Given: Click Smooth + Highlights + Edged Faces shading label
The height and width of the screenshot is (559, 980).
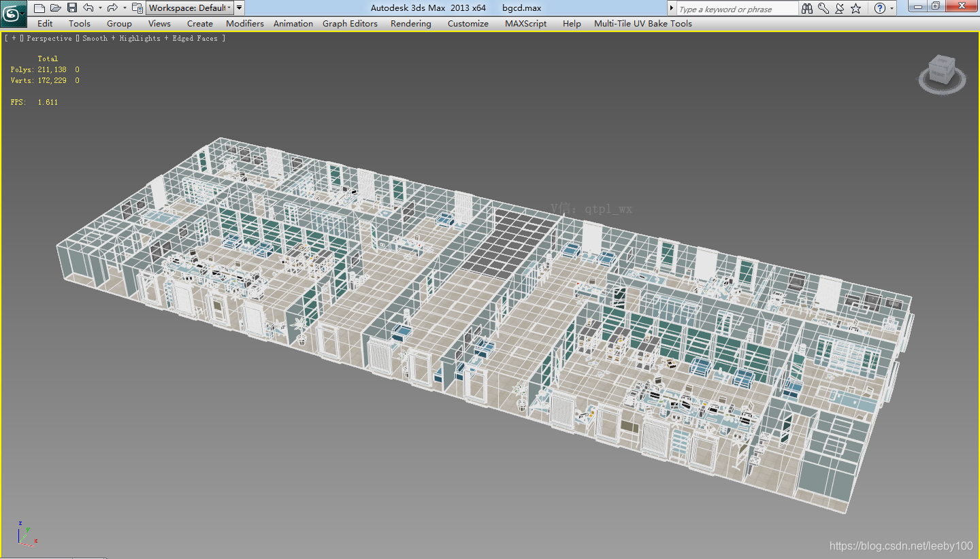Looking at the screenshot, I should pos(150,39).
